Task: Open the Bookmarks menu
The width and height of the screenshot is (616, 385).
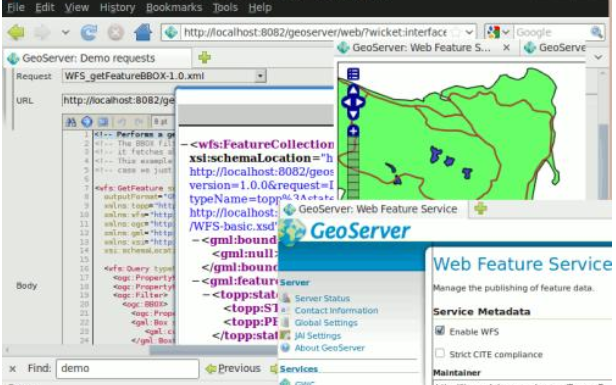Action: coord(174,7)
